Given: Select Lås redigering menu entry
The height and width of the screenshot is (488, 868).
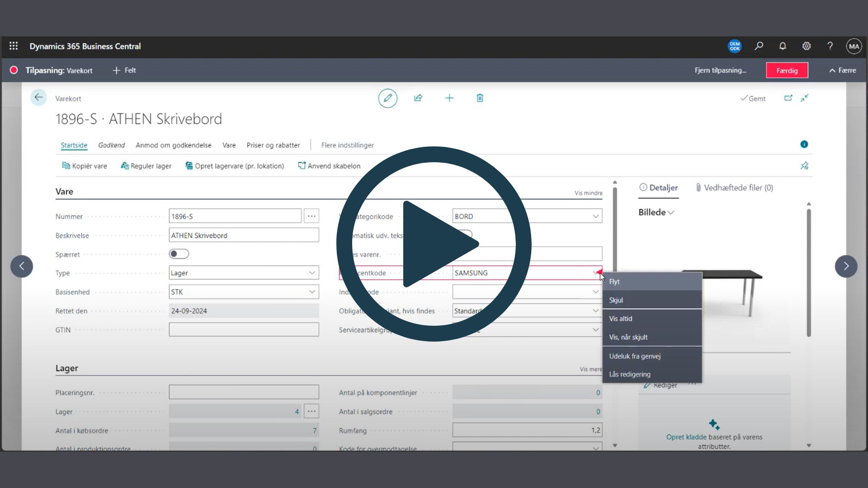Looking at the screenshot, I should click(x=652, y=374).
